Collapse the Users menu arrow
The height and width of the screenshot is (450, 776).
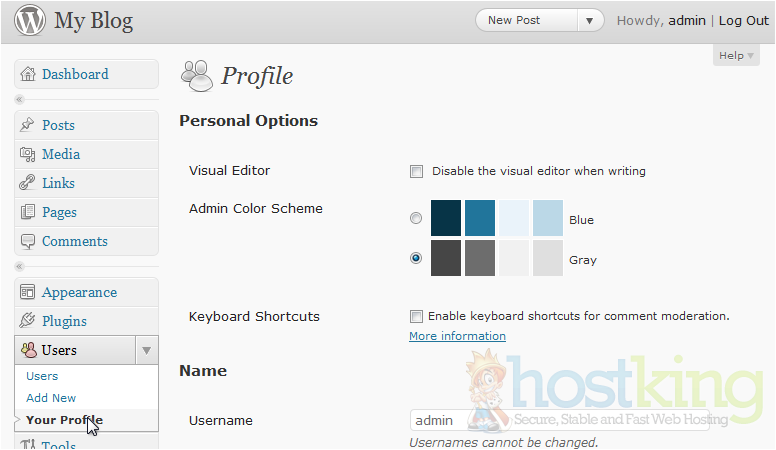(x=146, y=351)
